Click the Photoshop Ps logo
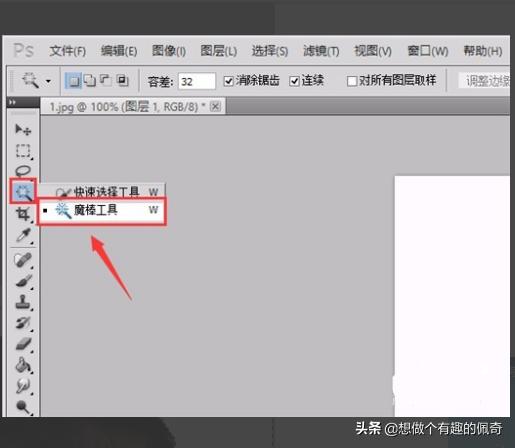This screenshot has height=448, width=515. click(23, 51)
